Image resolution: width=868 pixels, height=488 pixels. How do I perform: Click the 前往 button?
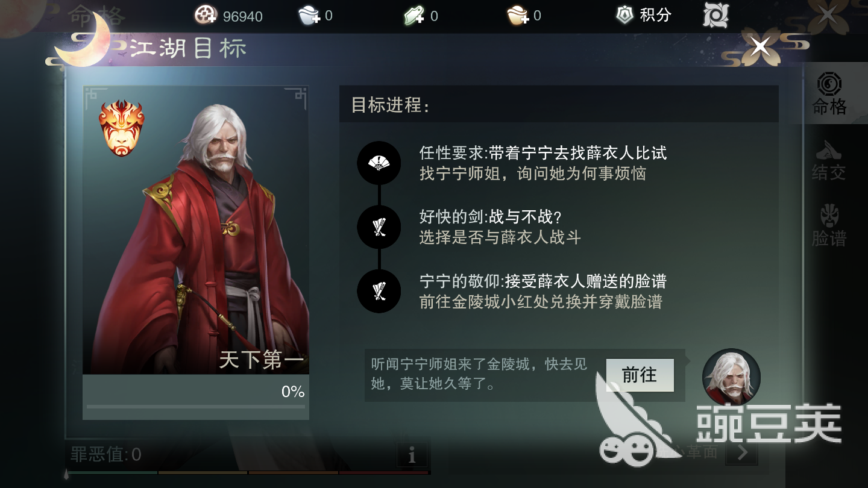(x=640, y=375)
